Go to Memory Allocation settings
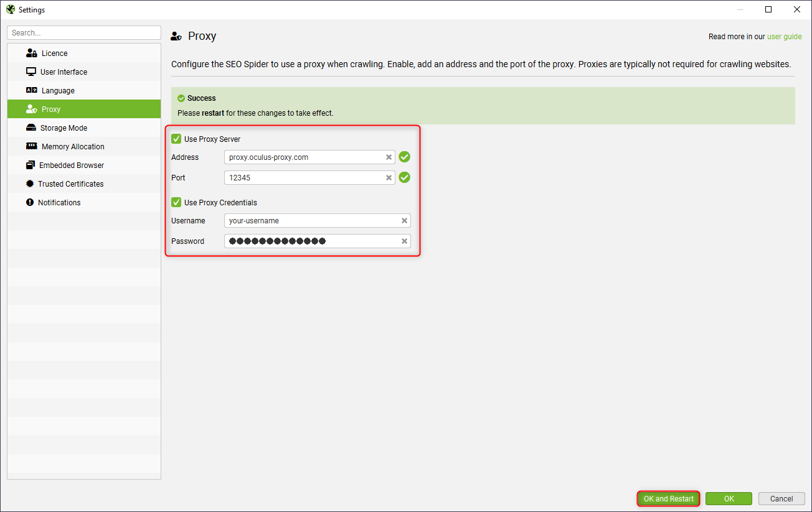The height and width of the screenshot is (512, 812). click(84, 146)
